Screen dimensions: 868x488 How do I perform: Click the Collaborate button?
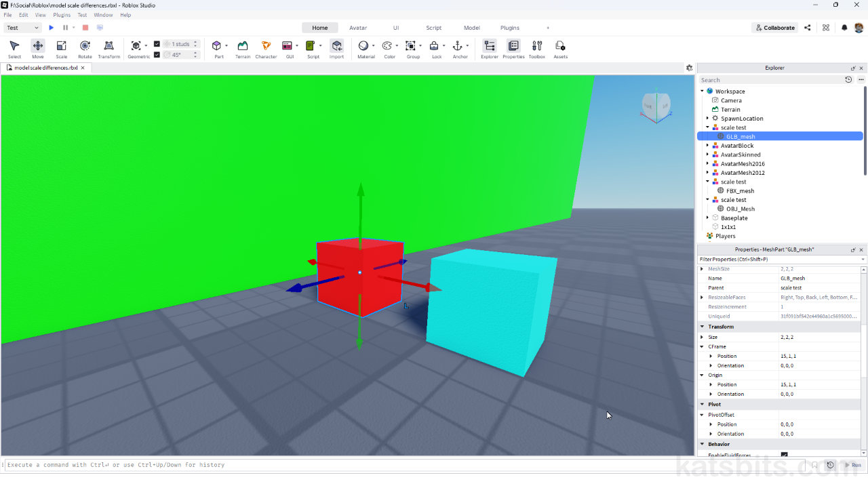tap(774, 28)
